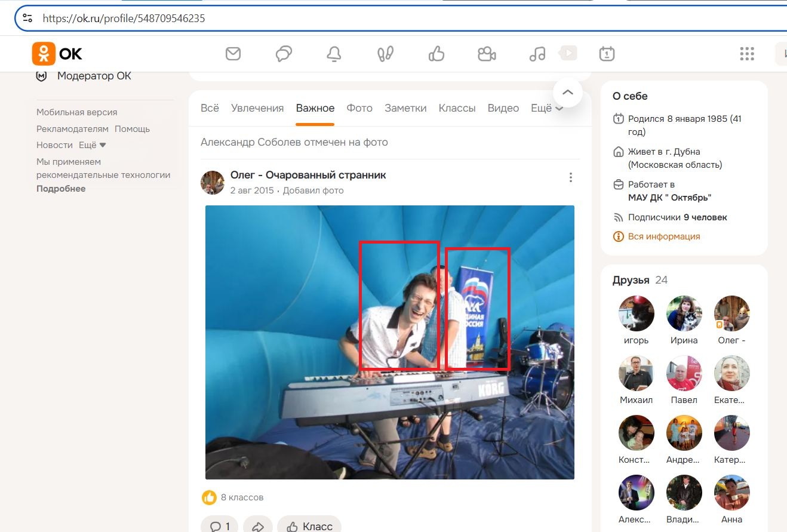787x532 pixels.
Task: Expand the Ещё tab dropdown
Action: tap(547, 108)
